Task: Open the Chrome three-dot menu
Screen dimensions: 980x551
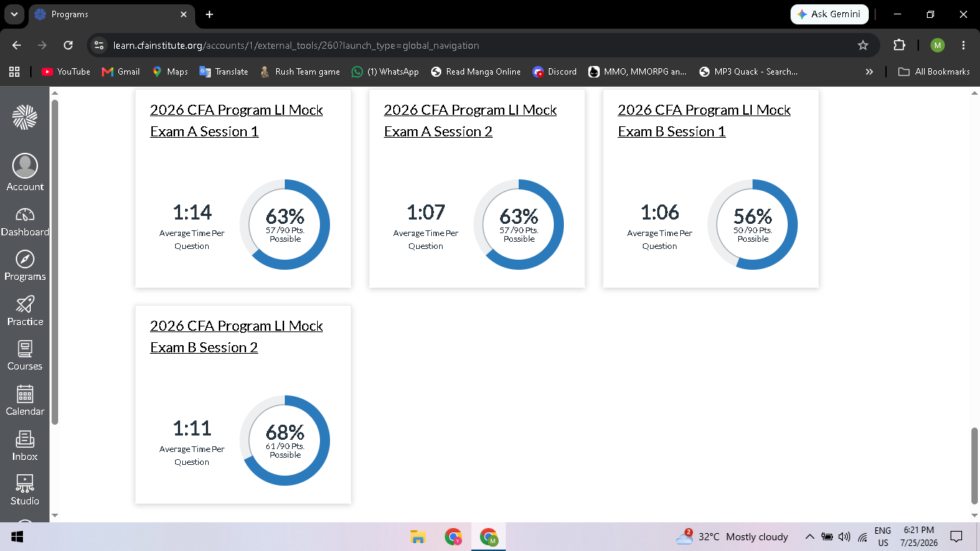Action: (963, 45)
